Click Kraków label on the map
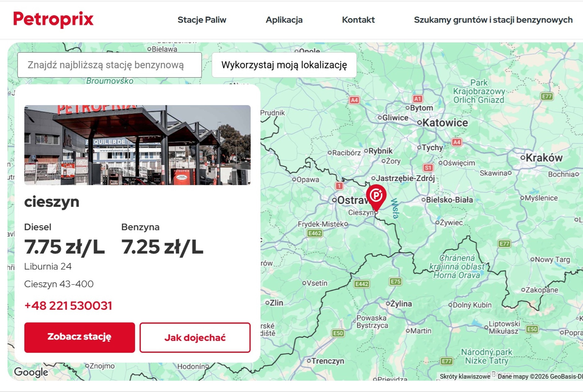The image size is (583, 392). (x=544, y=158)
